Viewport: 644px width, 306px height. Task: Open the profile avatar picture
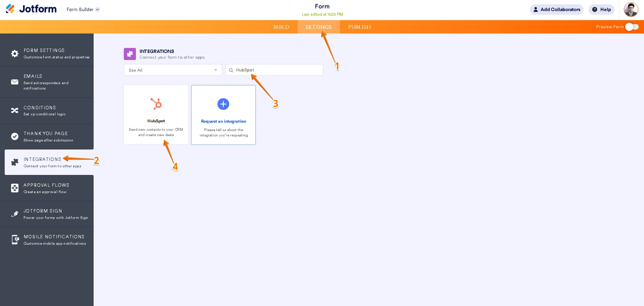click(631, 9)
